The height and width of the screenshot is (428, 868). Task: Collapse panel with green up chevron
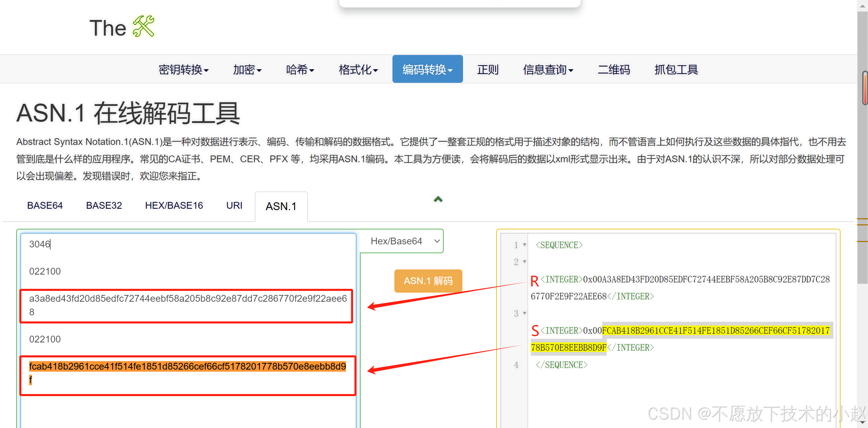point(438,199)
